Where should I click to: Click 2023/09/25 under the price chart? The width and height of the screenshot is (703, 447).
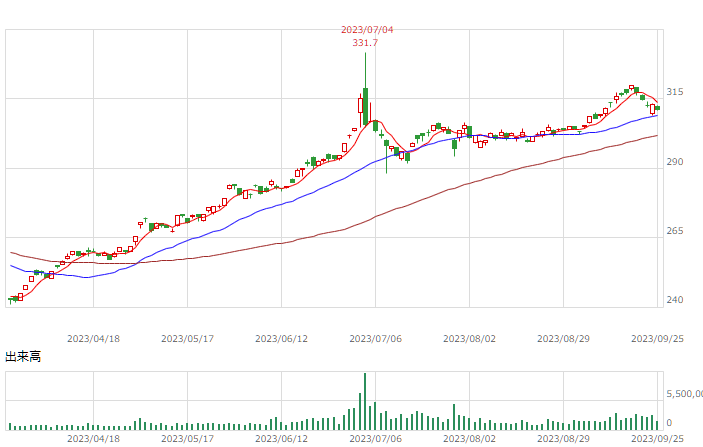click(657, 339)
